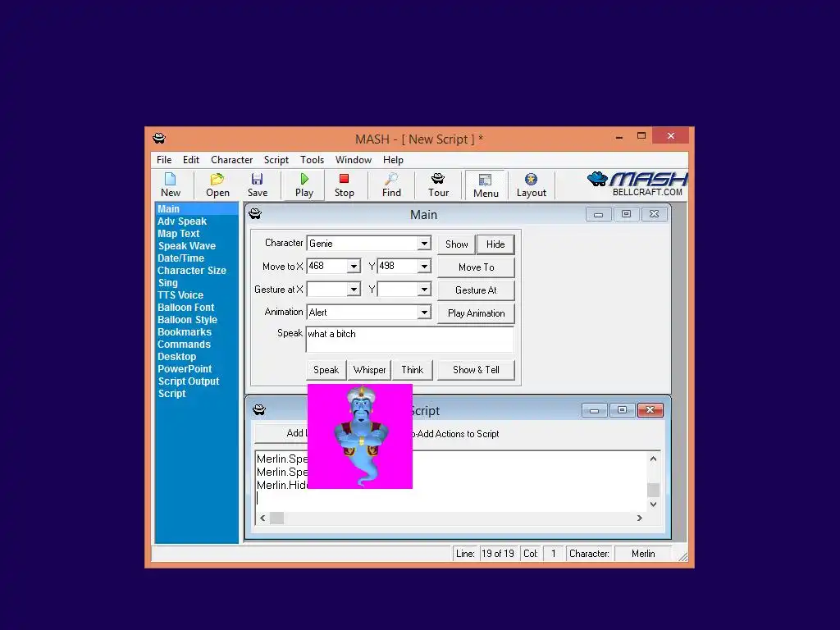Select Script Output in the sidebar
Viewport: 840px width, 630px height.
[x=189, y=381]
